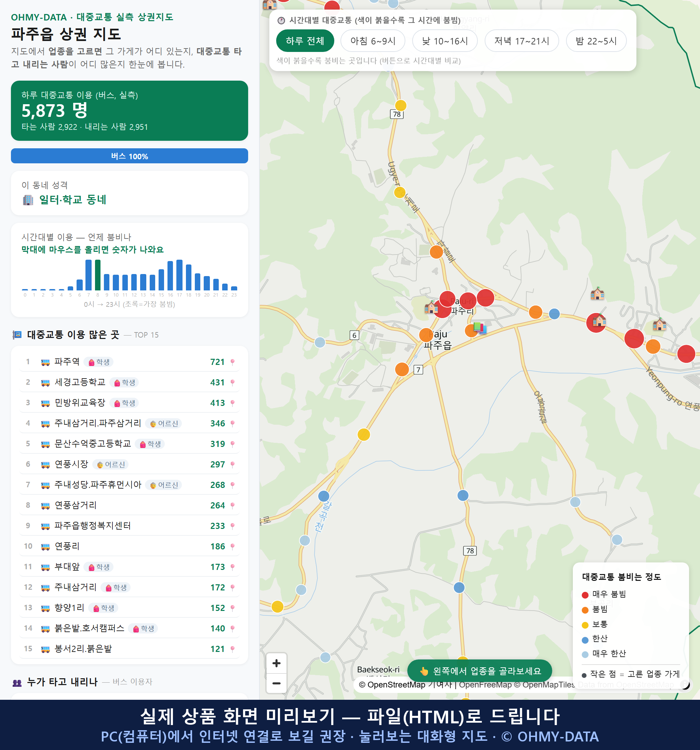Locate 봉서2리.붉은밭 via its pin icon
Viewport: 700px width, 750px height.
(x=232, y=649)
